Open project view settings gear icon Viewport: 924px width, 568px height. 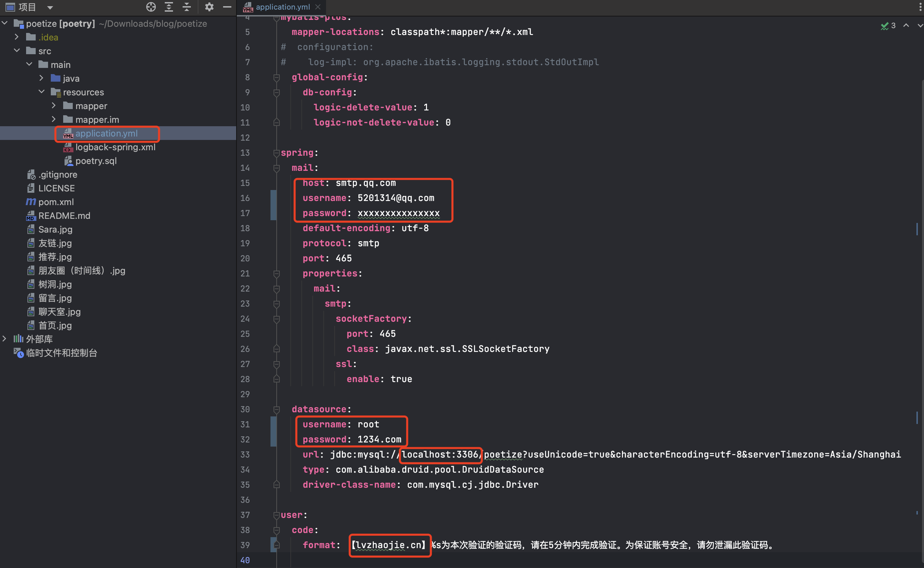pos(209,7)
